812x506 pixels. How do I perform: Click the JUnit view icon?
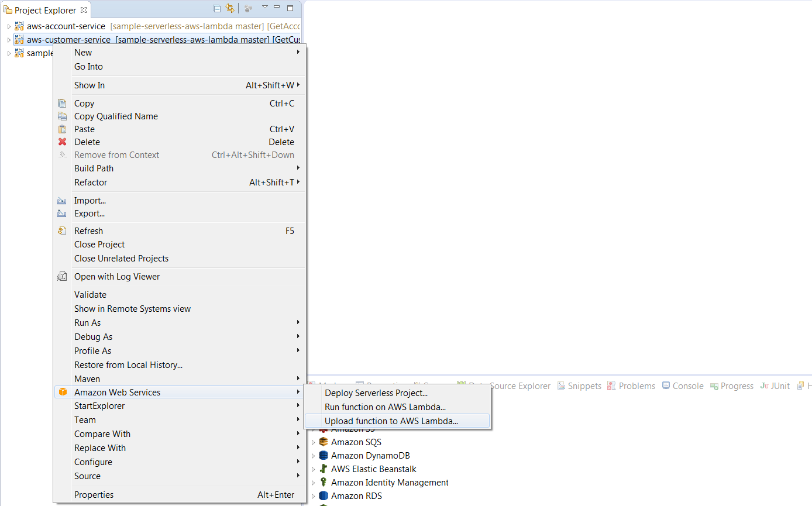[x=765, y=386]
